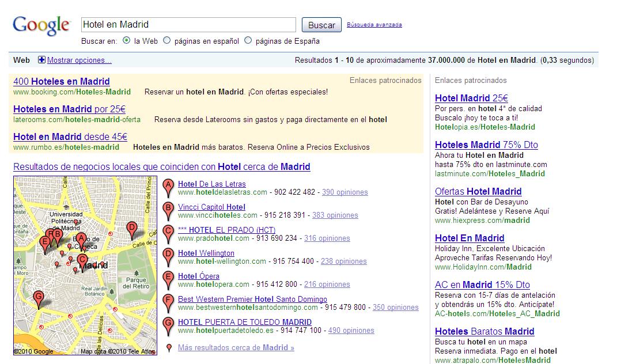This screenshot has width=636, height=364.
Task: Select the 'páginas en español' option
Action: point(166,40)
